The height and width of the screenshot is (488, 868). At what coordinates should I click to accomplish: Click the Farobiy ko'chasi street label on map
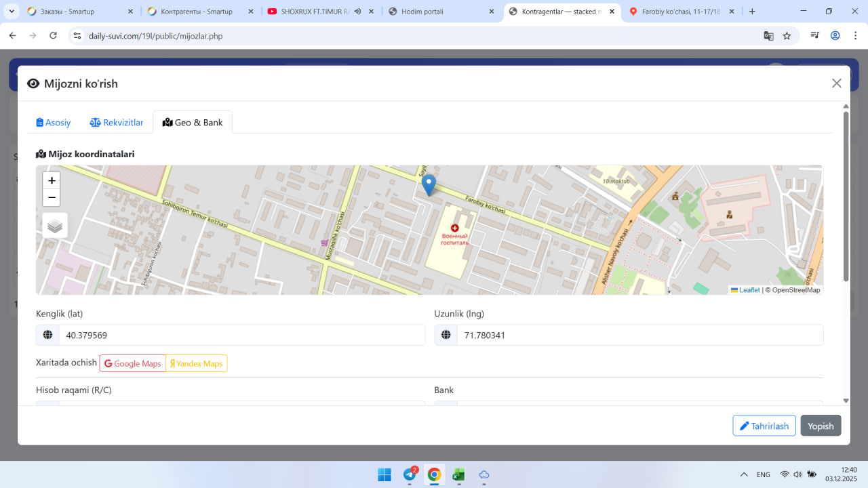(486, 204)
